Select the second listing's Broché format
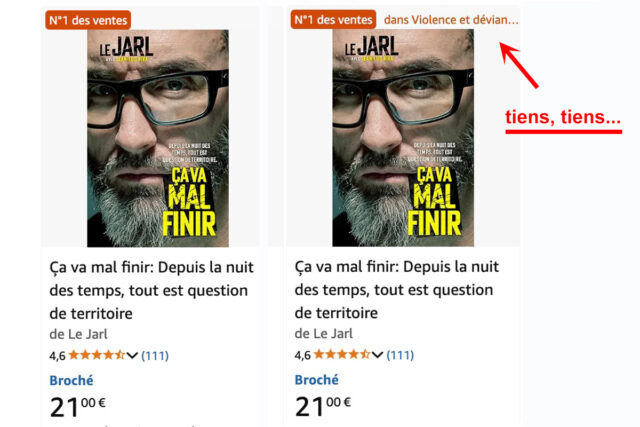This screenshot has height=427, width=640. pyautogui.click(x=317, y=380)
